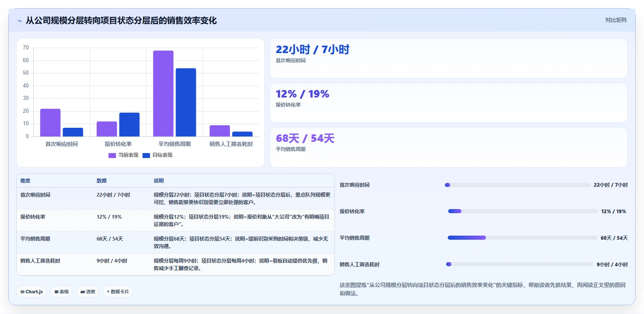Click the 报价转化率 progress bar

[x=523, y=211]
